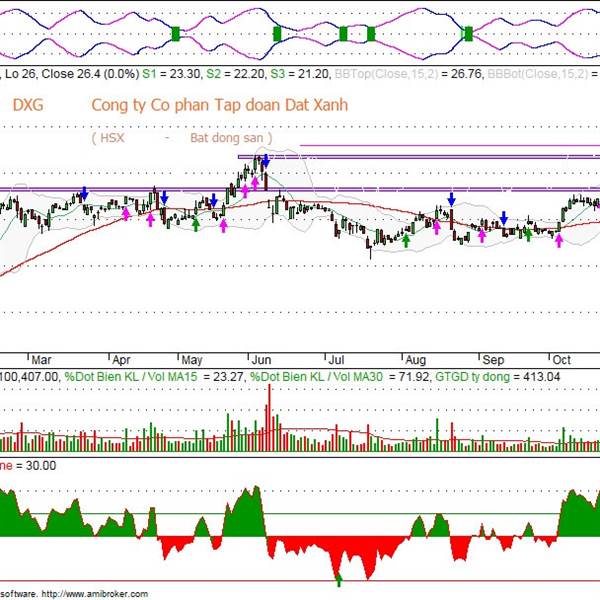Click the 'S2 = 22.20' support value
Screen dimensions: 600x600
coord(236,73)
